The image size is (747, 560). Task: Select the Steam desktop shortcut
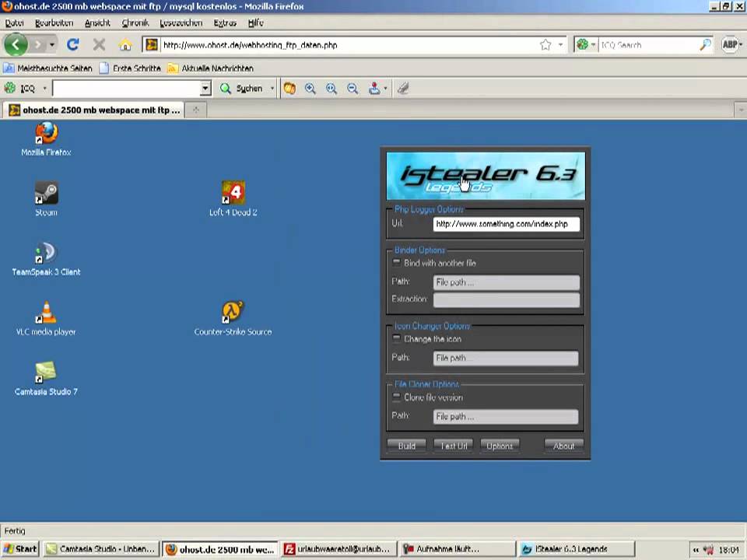pyautogui.click(x=46, y=199)
